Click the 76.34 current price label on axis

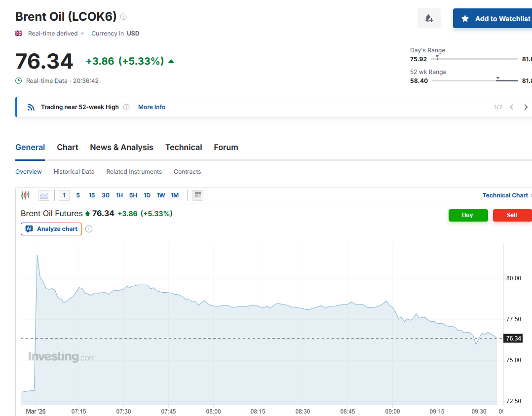click(x=513, y=339)
